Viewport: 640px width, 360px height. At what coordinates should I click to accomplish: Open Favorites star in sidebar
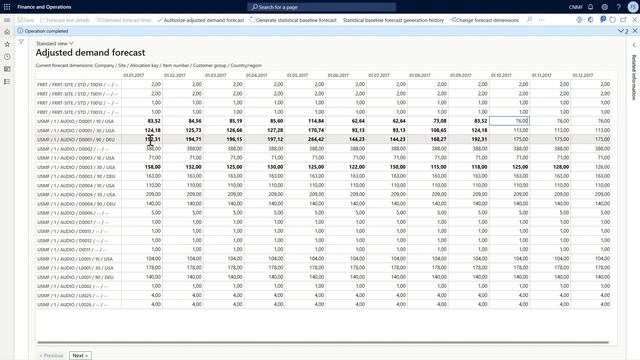point(7,44)
